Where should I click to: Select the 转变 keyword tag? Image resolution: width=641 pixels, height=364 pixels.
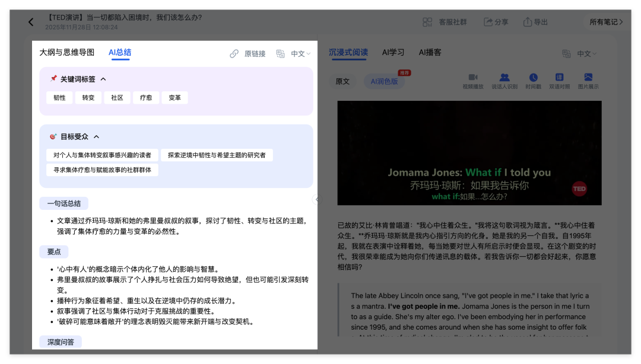[x=88, y=98]
